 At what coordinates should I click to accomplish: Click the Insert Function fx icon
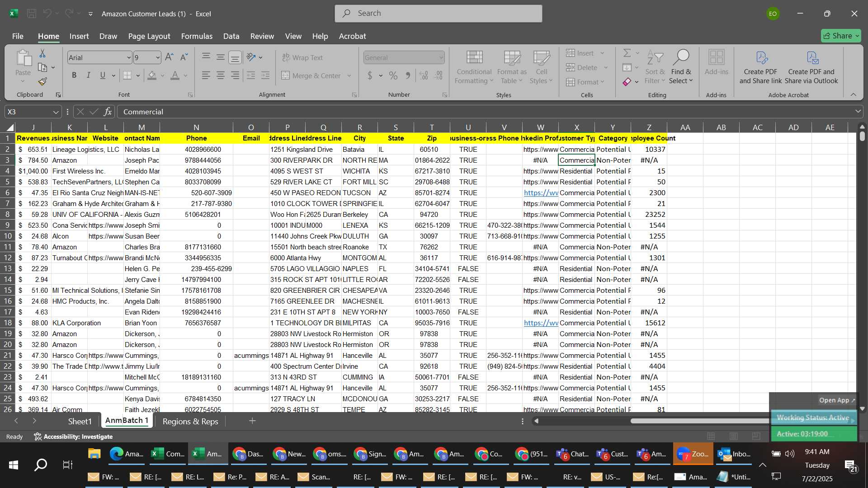(108, 112)
